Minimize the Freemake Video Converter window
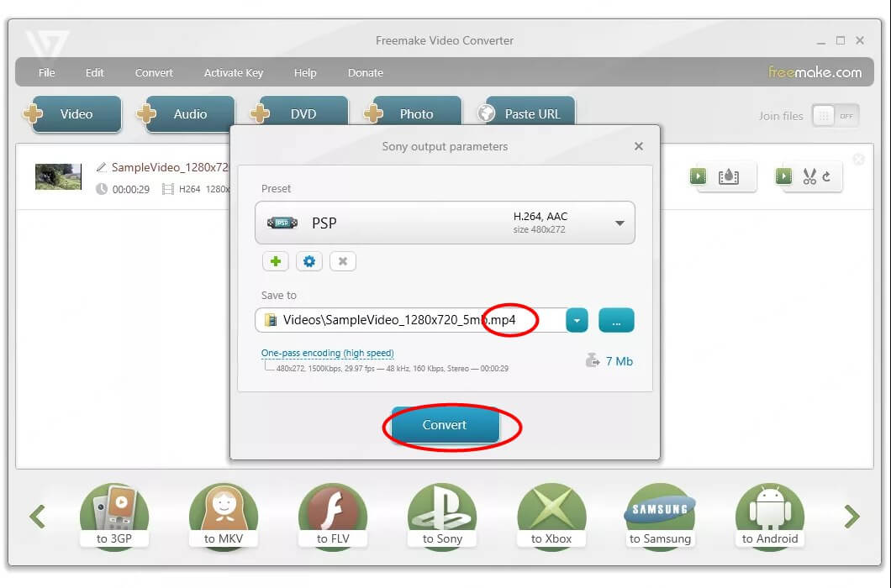The image size is (891, 588). pos(820,41)
